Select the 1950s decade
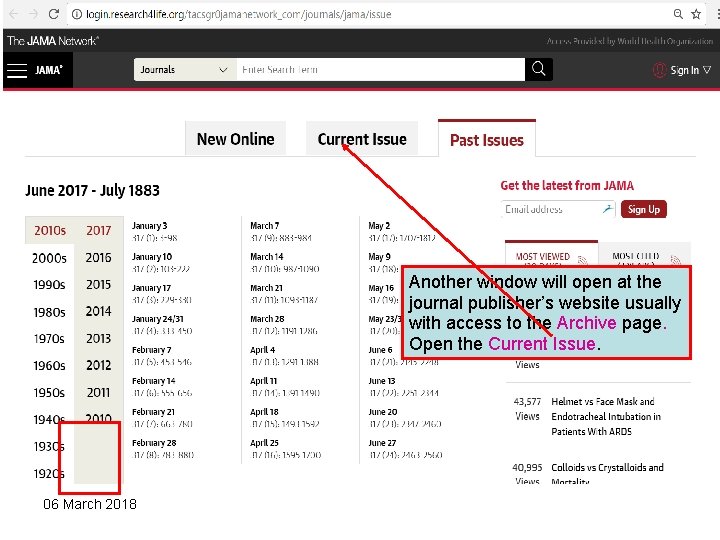 49,393
